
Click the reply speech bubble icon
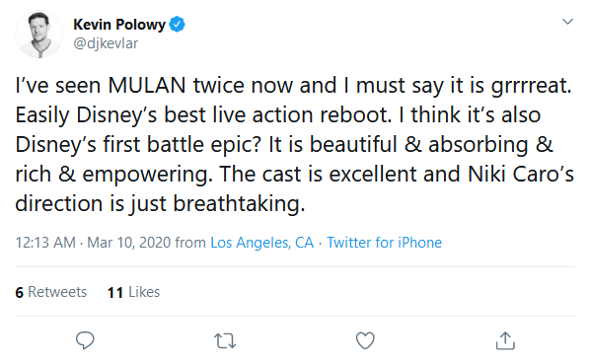[x=85, y=340]
